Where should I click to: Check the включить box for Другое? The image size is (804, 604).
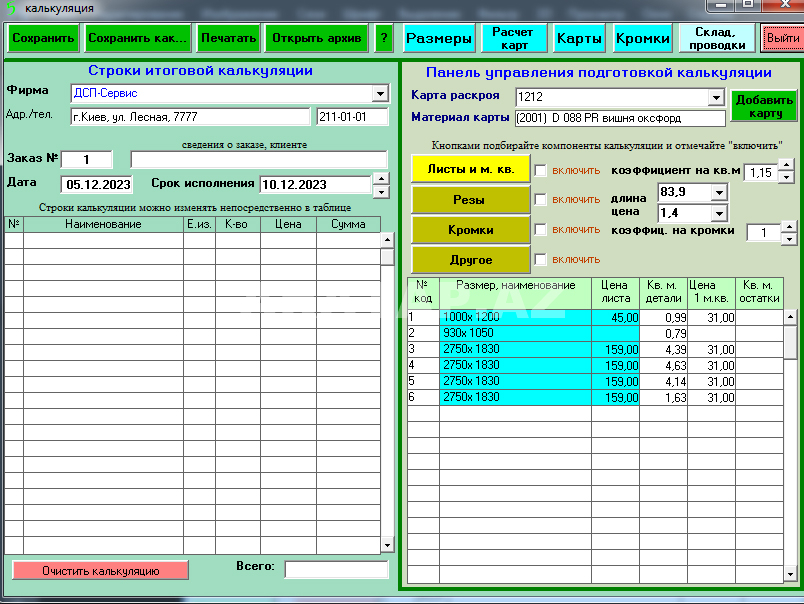pos(541,260)
